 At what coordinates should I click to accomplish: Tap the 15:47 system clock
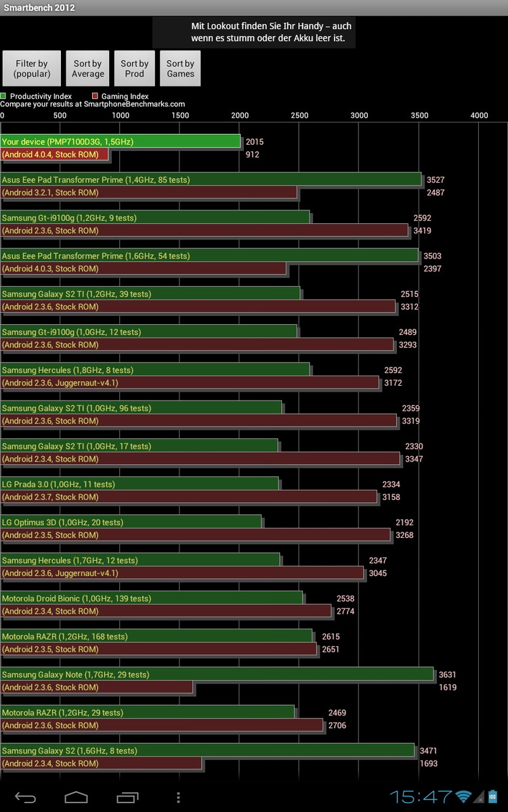pos(421,796)
